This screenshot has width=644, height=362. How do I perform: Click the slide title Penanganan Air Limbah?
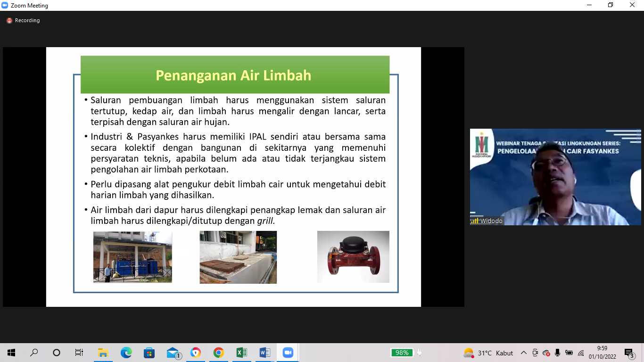[233, 75]
